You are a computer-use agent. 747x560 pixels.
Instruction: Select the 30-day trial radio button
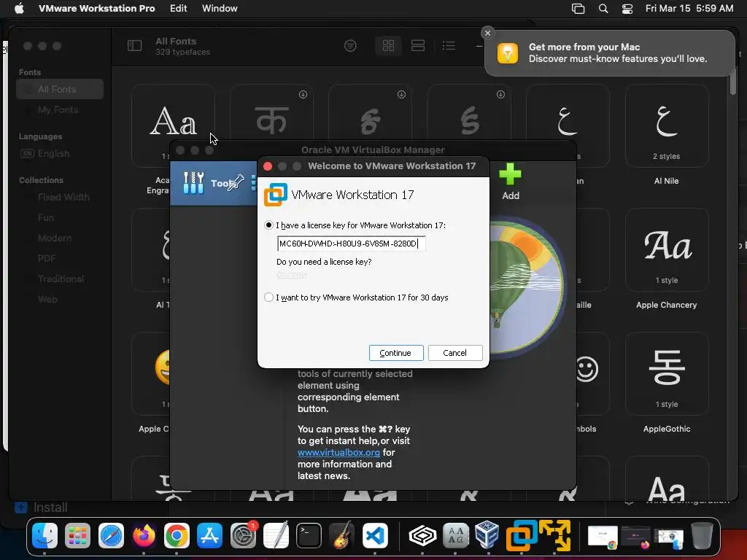point(268,297)
